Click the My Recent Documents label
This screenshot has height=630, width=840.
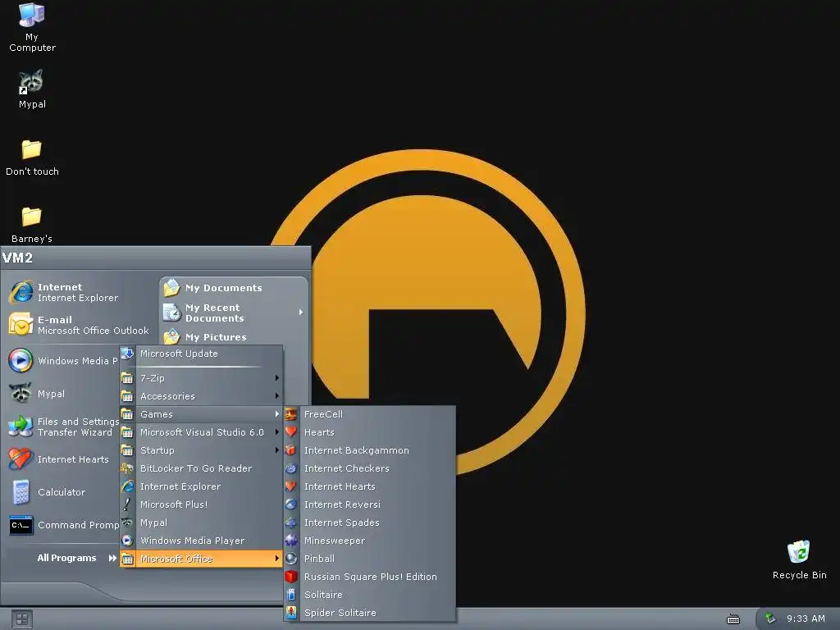[x=214, y=313]
